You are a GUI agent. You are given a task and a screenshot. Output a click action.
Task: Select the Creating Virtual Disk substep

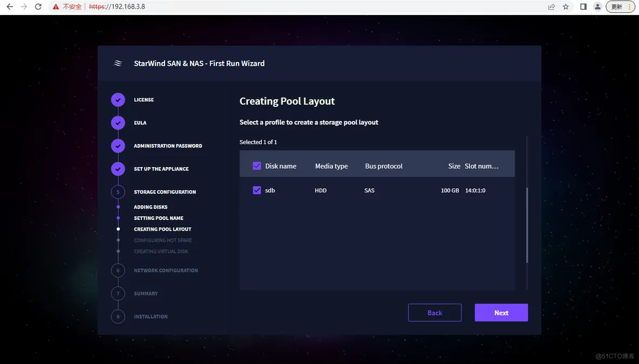coord(161,251)
